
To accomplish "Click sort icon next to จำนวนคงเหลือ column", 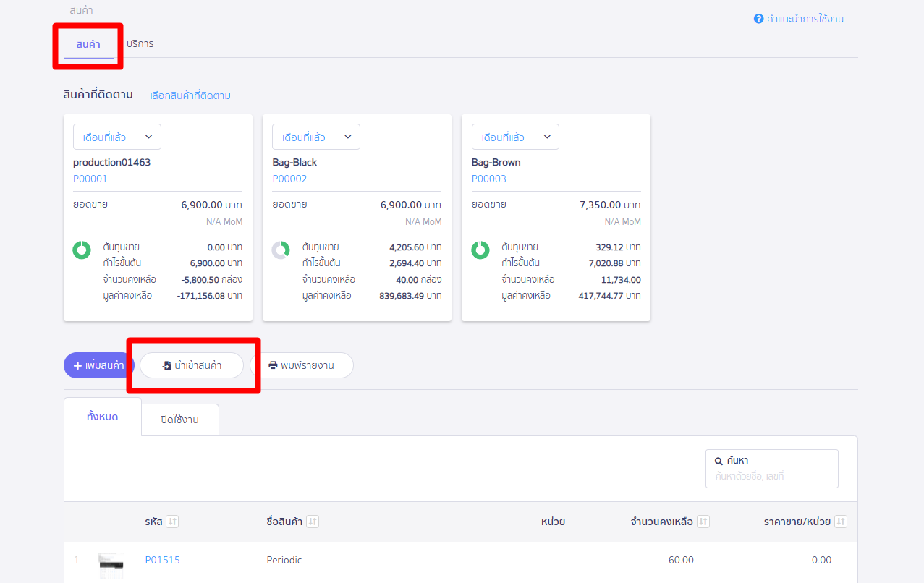I will pos(703,522).
